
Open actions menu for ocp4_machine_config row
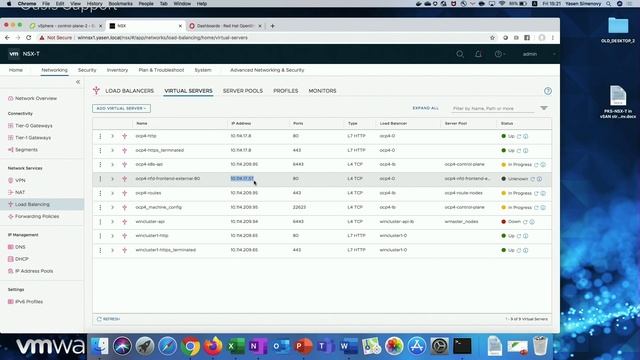tap(100, 207)
